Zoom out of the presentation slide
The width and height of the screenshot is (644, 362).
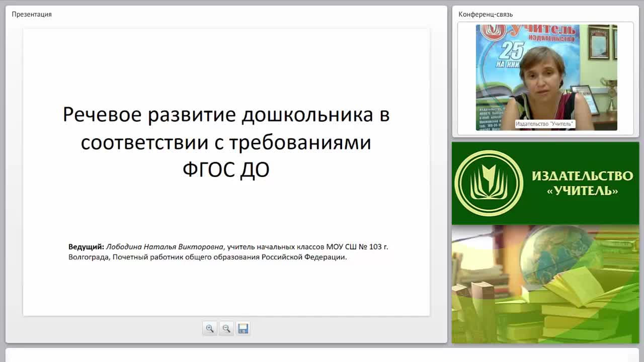(226, 328)
